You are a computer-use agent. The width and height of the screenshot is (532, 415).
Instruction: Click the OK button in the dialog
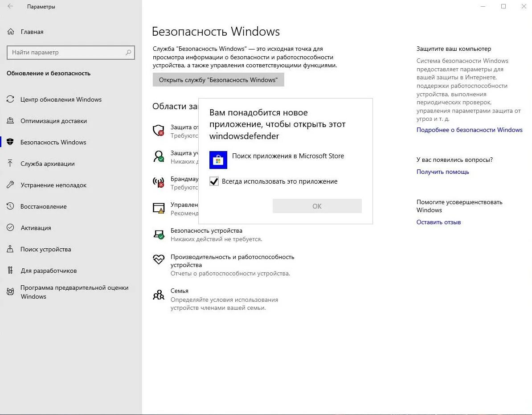coord(317,206)
